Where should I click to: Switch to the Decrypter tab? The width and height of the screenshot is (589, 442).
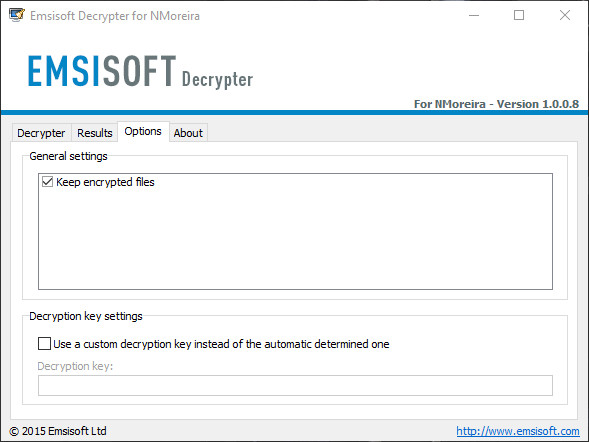coord(41,133)
